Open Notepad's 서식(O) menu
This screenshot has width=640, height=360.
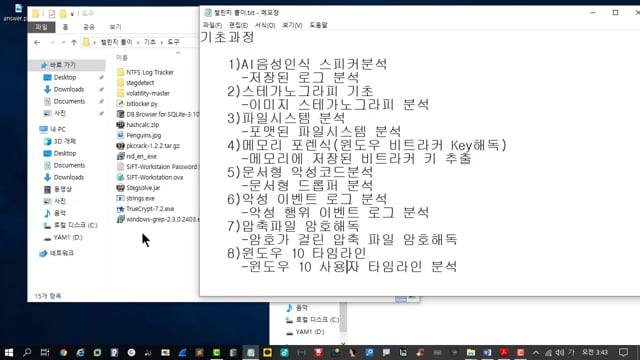265,25
